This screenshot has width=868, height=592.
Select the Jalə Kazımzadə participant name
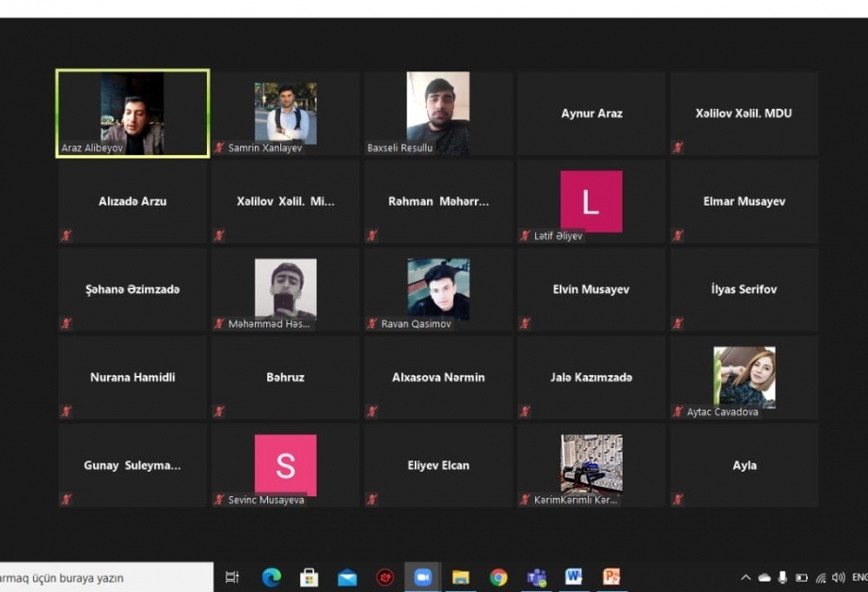[x=592, y=378]
